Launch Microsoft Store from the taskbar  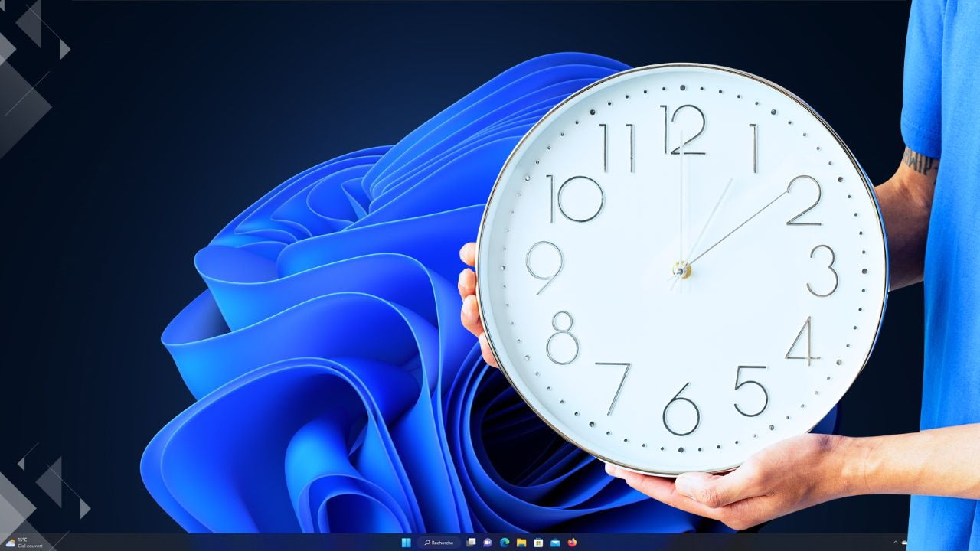point(538,543)
